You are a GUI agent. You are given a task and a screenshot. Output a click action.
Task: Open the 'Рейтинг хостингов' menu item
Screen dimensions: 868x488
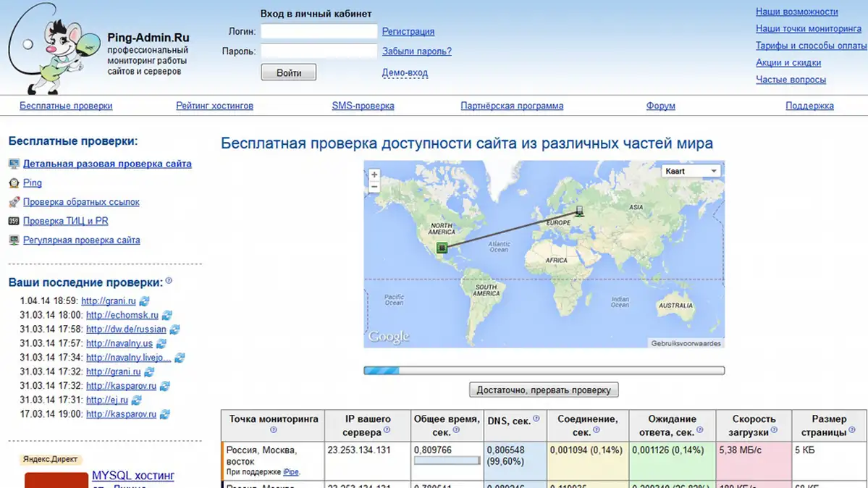(x=214, y=106)
